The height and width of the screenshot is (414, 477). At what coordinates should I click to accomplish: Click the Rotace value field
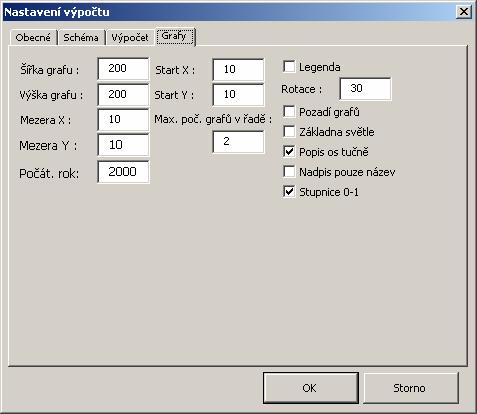coord(365,89)
